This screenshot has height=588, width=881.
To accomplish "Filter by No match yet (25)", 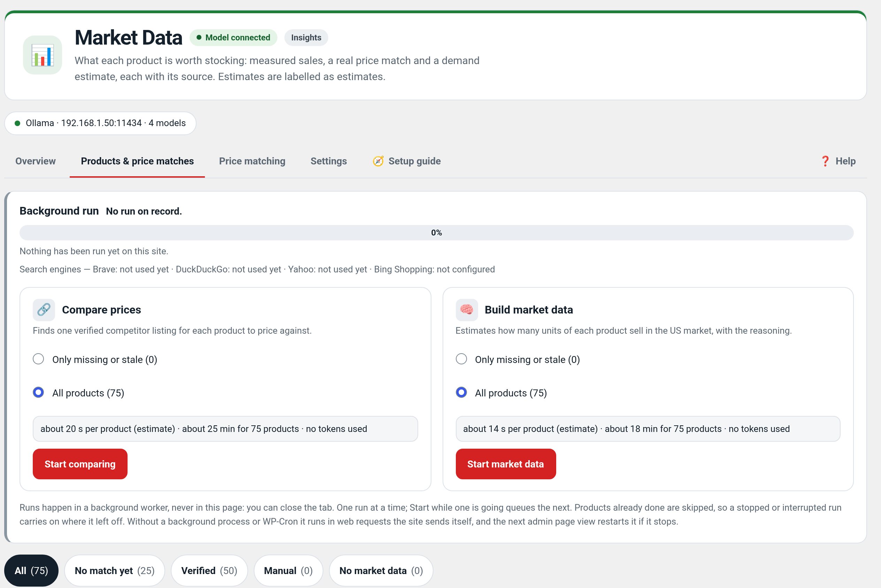I will click(114, 570).
